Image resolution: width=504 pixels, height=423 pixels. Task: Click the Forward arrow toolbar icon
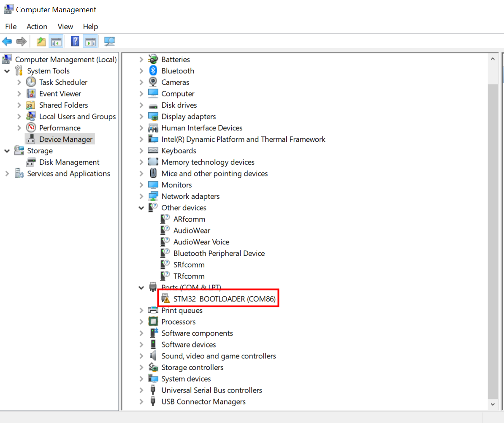click(x=22, y=41)
